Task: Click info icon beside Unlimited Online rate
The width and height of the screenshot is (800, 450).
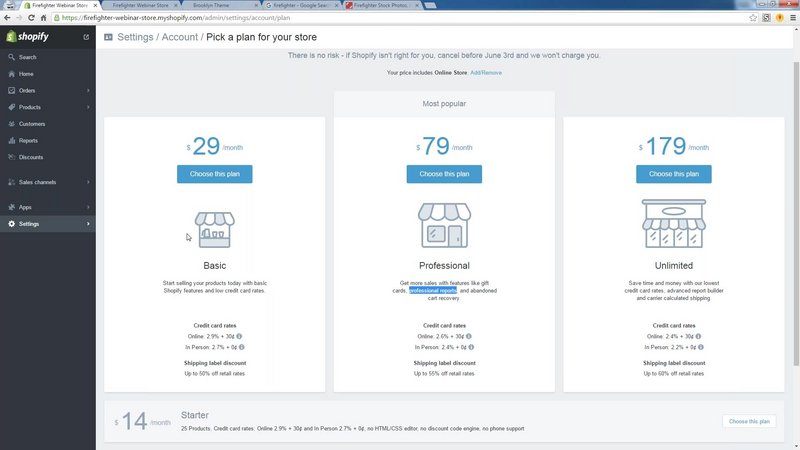Action: tap(698, 336)
